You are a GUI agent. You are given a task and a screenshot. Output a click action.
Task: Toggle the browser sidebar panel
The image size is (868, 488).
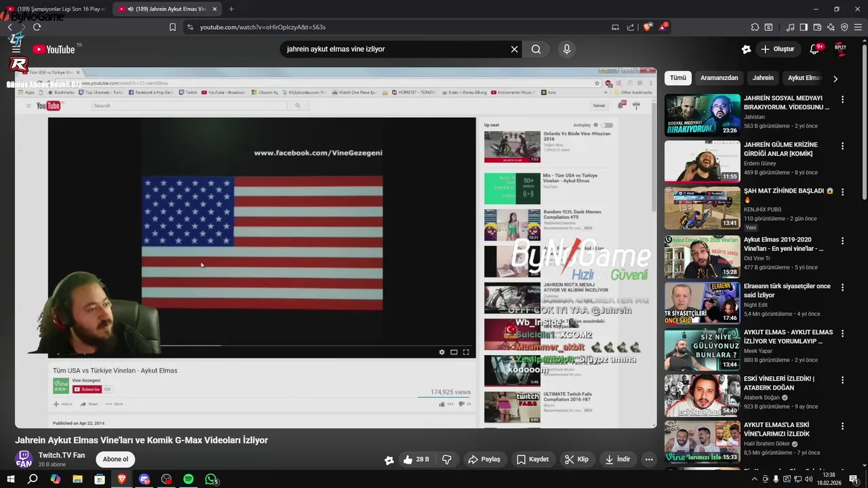point(804,27)
